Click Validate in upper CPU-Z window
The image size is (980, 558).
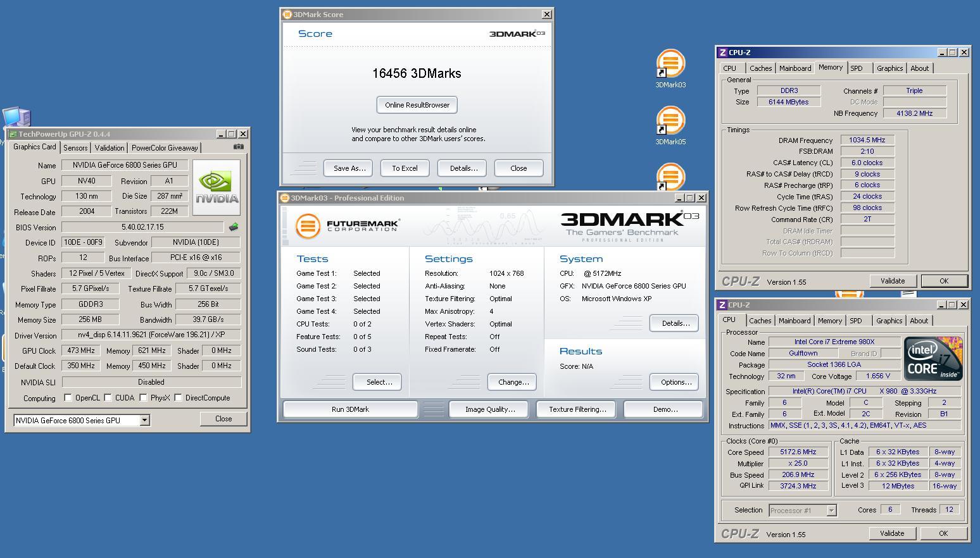point(893,281)
